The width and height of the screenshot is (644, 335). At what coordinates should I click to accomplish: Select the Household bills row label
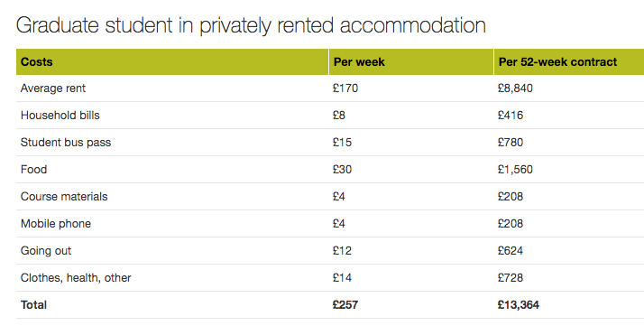coord(60,116)
